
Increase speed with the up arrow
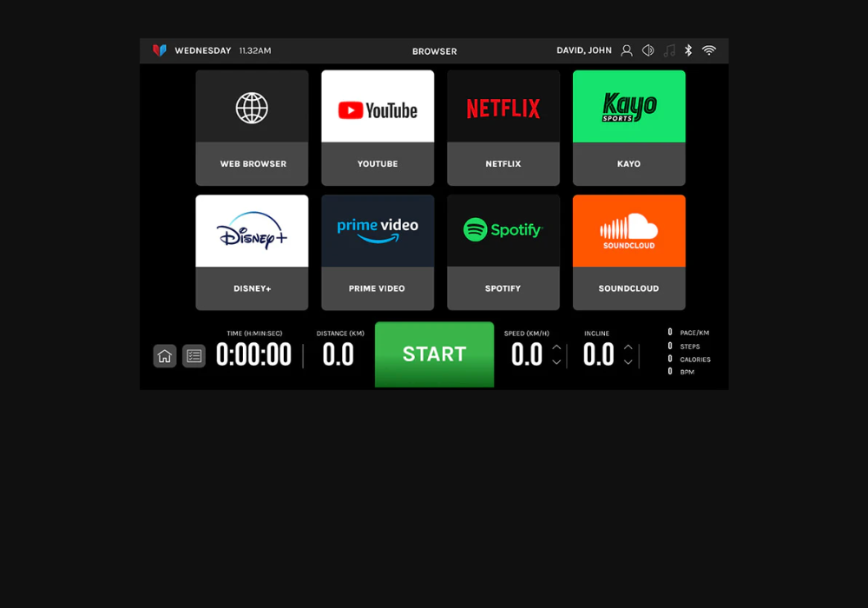coord(556,347)
